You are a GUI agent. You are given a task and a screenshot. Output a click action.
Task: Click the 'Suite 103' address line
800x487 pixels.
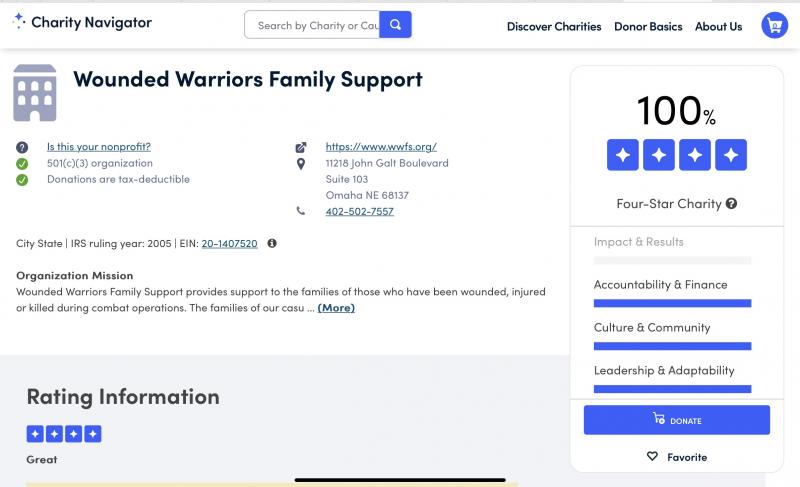(347, 180)
